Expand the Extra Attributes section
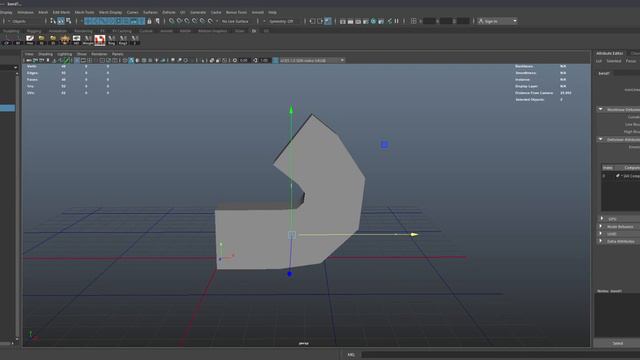640x360 pixels. click(601, 241)
